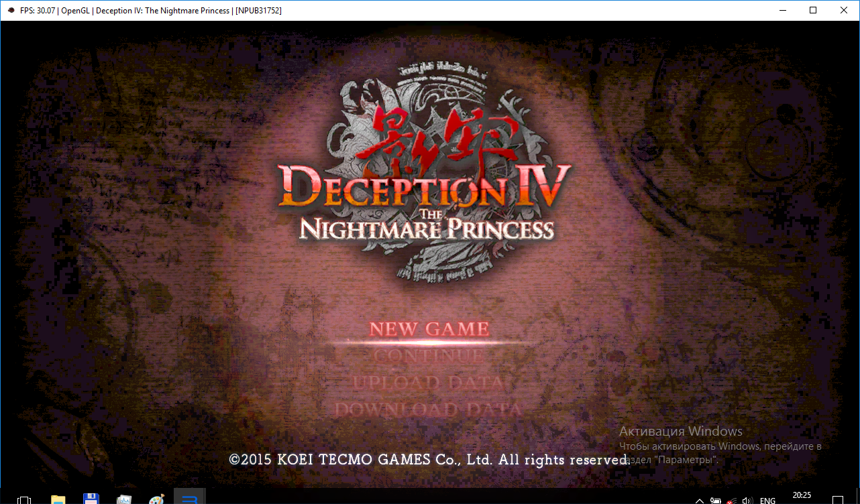
Task: Click the KOEI TECMO GAMES copyright text
Action: tap(429, 460)
